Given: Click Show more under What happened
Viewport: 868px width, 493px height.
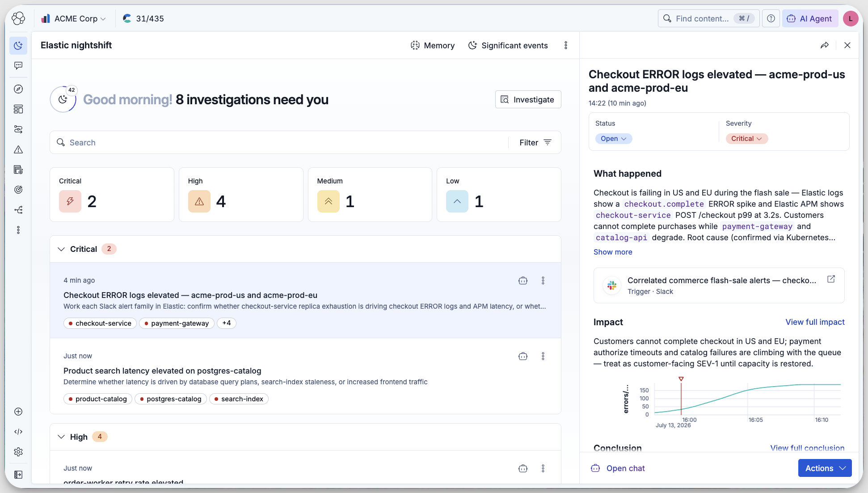Looking at the screenshot, I should pyautogui.click(x=613, y=252).
